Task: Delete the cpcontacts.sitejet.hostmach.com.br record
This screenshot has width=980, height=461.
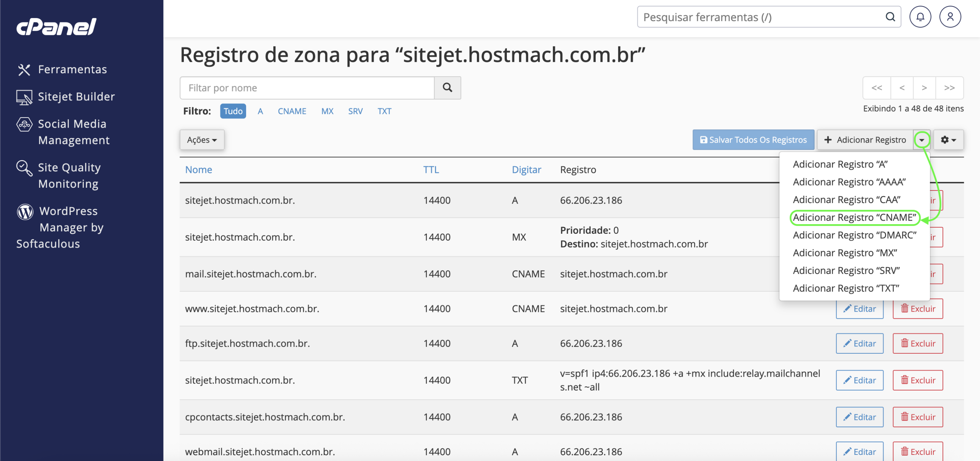Action: point(918,417)
